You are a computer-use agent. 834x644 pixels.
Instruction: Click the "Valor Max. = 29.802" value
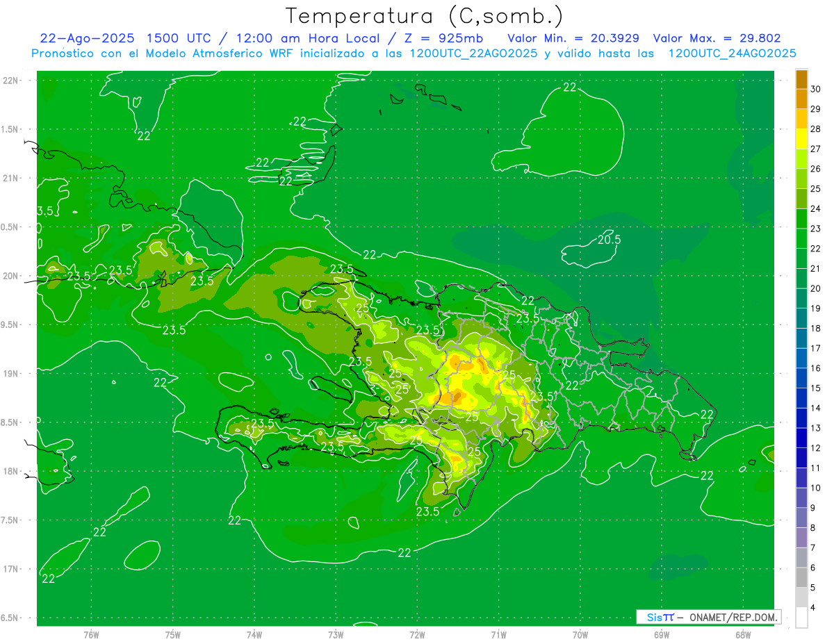717,38
